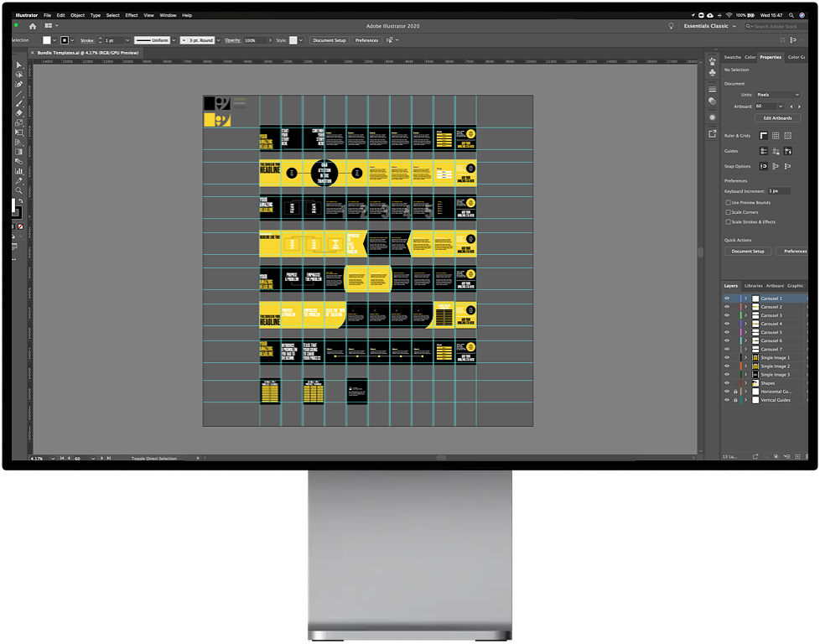This screenshot has height=644, width=820.
Task: Select the Zoom magnifier tool
Action: [x=19, y=190]
